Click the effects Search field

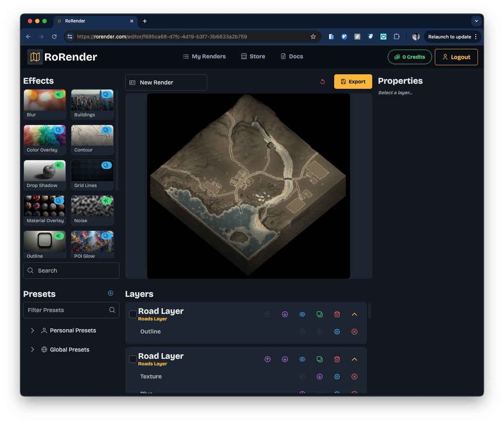71,271
